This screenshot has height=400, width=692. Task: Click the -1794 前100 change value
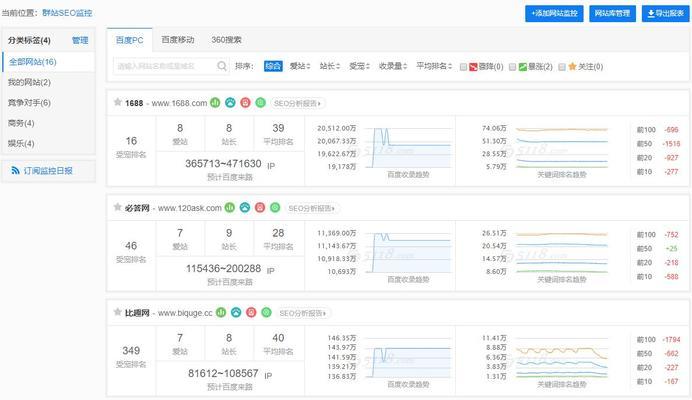(x=671, y=340)
